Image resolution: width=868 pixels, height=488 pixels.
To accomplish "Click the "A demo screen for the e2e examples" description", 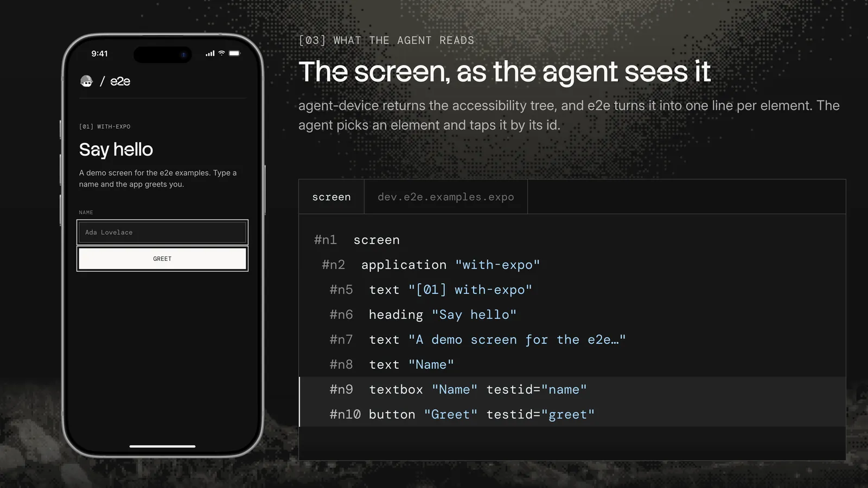I will [158, 178].
